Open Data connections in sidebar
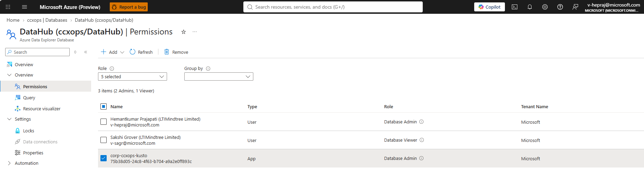644x173 pixels. (x=40, y=142)
